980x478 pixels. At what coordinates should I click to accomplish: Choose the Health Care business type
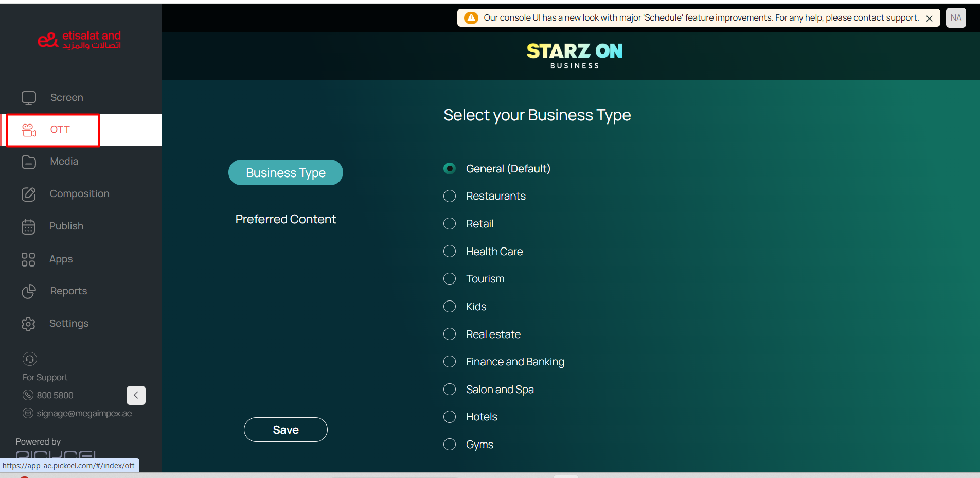coord(450,251)
